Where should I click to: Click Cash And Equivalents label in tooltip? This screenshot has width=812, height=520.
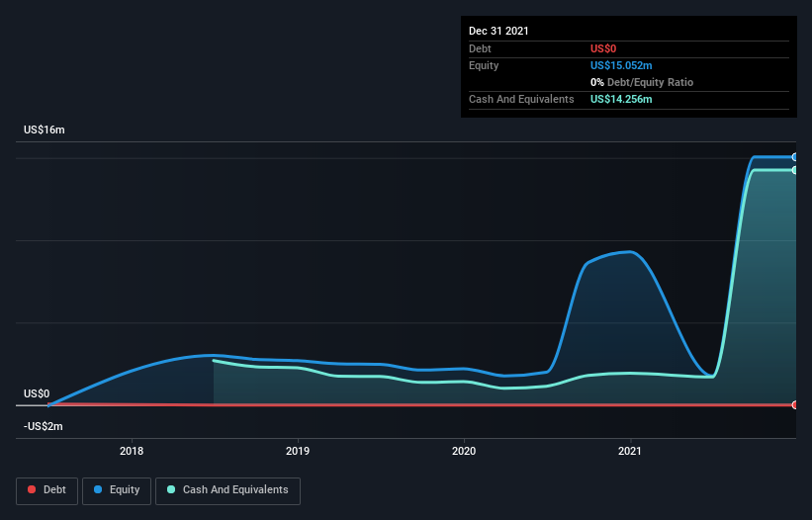point(521,99)
